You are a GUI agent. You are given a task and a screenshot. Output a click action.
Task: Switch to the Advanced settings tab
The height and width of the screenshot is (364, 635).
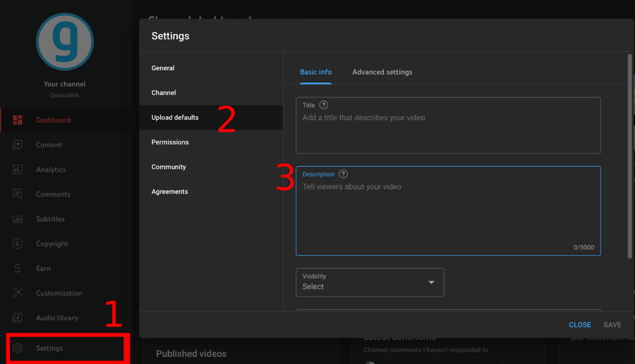[x=382, y=72]
